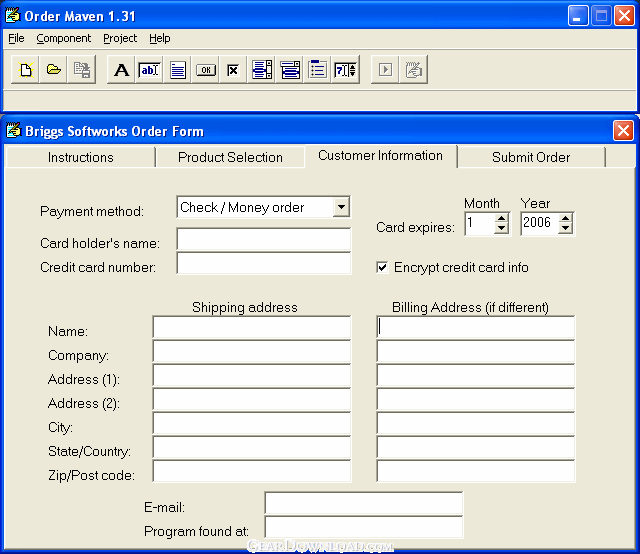Click the E-mail input field
This screenshot has height=554, width=640.
click(364, 503)
